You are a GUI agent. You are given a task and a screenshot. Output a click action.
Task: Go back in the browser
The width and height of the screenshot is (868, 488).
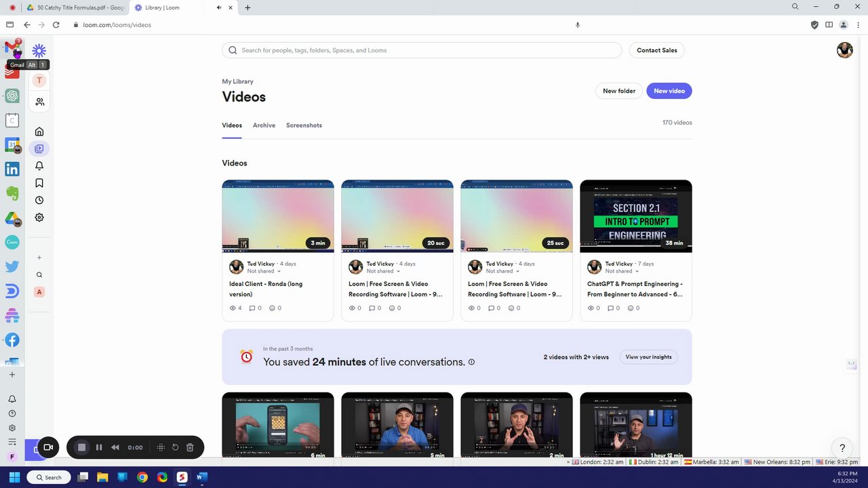click(26, 25)
